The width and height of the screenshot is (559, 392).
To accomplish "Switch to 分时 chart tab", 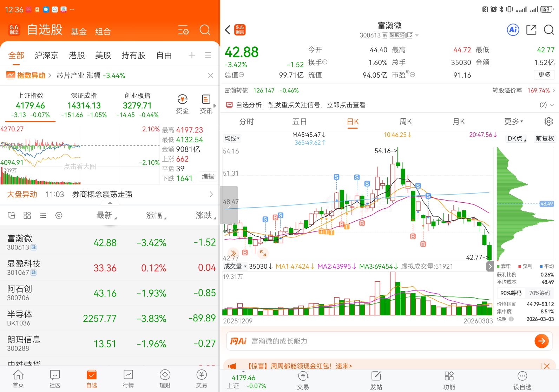I will click(x=246, y=122).
